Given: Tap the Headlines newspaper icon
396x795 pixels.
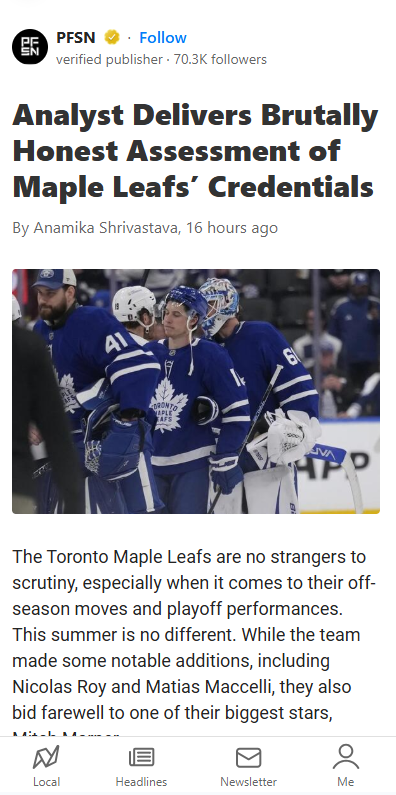Looking at the screenshot, I should pyautogui.click(x=141, y=758).
